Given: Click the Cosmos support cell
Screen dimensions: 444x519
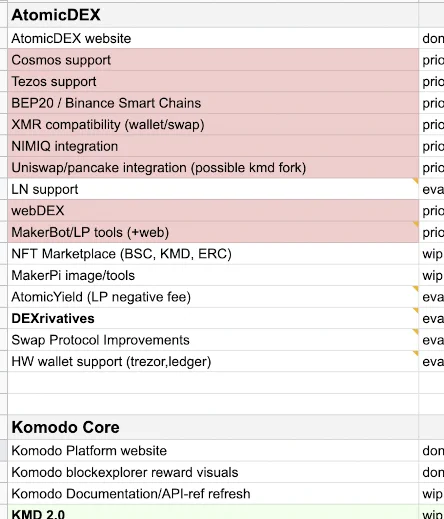Looking at the screenshot, I should pos(213,60).
